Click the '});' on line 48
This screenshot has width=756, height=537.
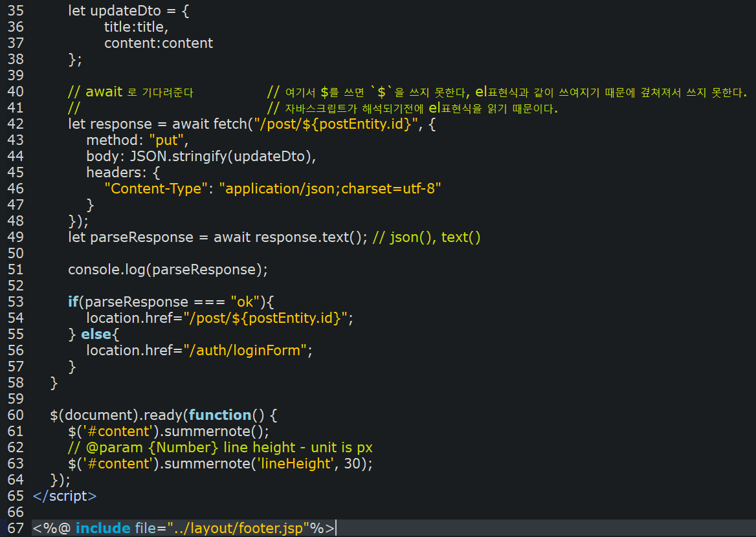(x=78, y=221)
